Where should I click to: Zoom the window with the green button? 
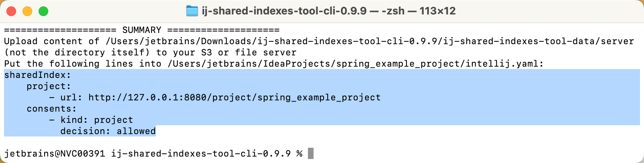(x=43, y=11)
